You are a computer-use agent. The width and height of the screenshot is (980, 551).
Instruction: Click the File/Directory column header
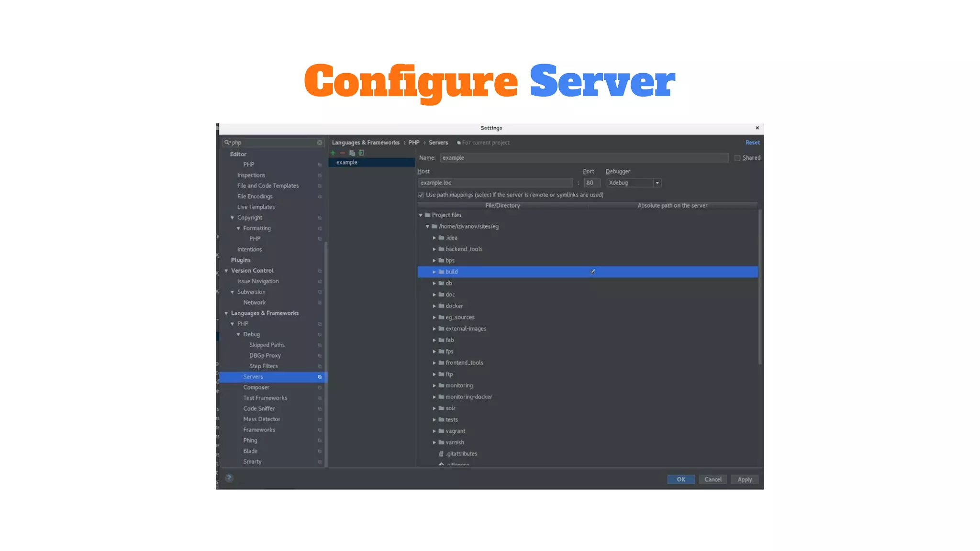[x=502, y=206]
